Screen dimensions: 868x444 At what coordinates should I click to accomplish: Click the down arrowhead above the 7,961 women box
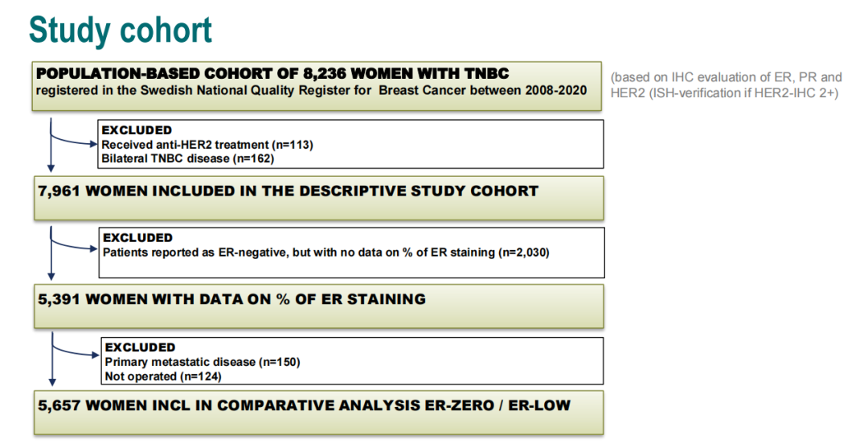tap(51, 170)
